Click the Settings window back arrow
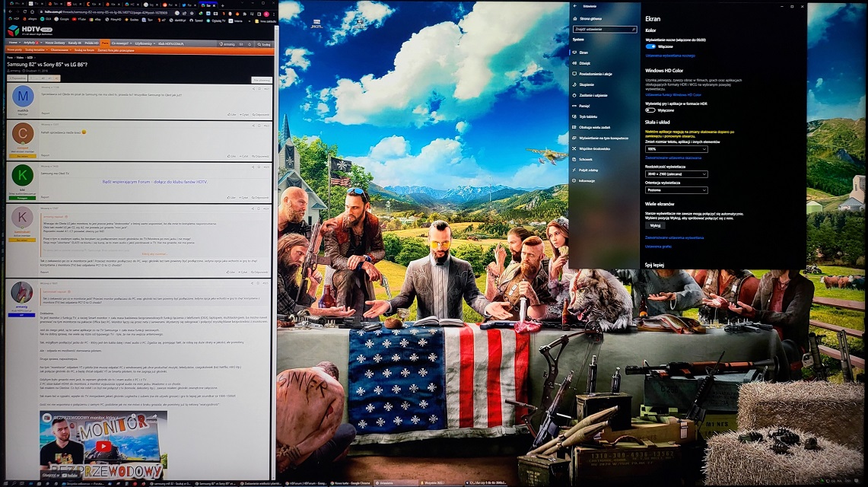 [575, 6]
